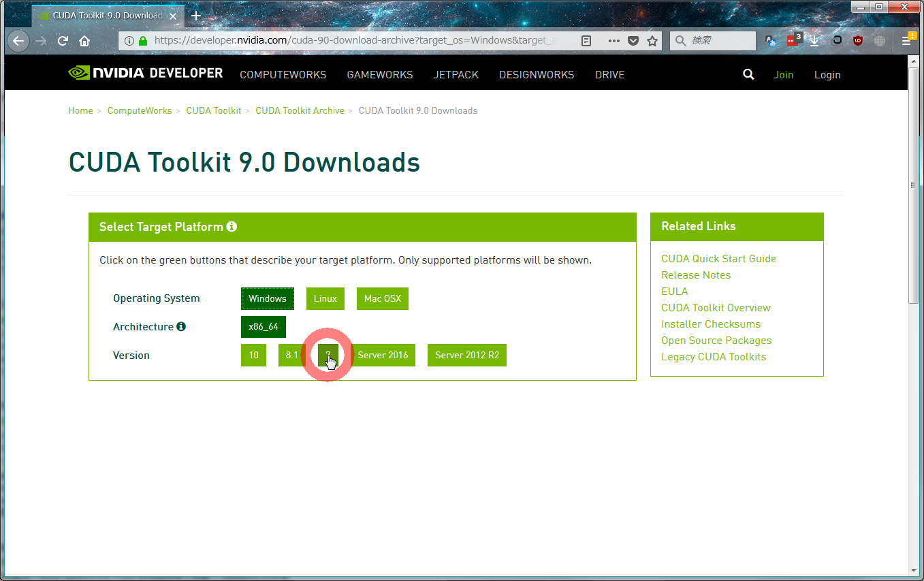924x581 pixels.
Task: Click the Login link
Action: pos(827,75)
